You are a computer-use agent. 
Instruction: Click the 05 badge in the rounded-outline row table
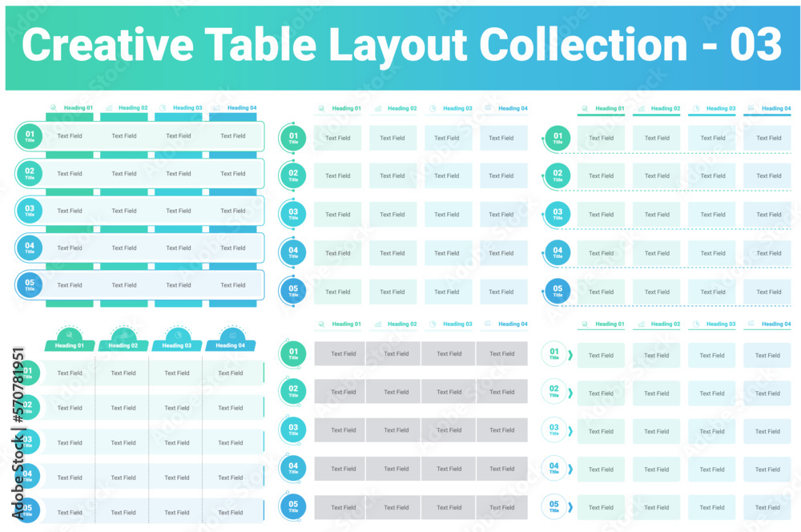(x=30, y=285)
